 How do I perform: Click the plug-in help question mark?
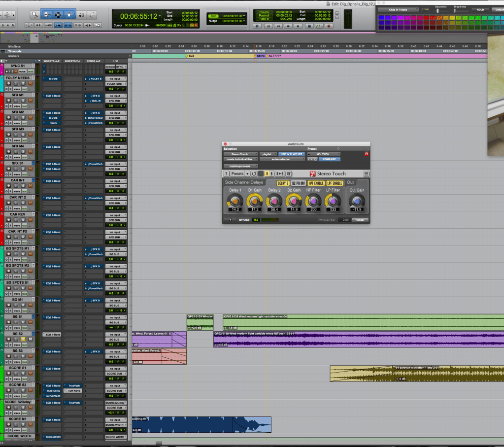click(x=227, y=174)
